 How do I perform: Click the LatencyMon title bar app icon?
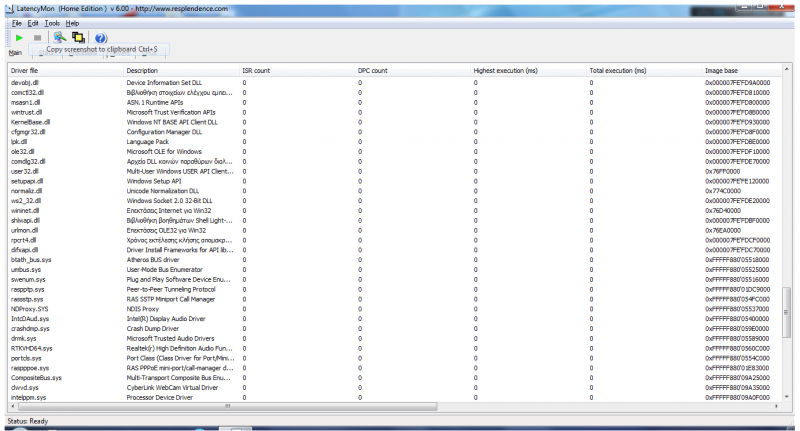pos(7,7)
